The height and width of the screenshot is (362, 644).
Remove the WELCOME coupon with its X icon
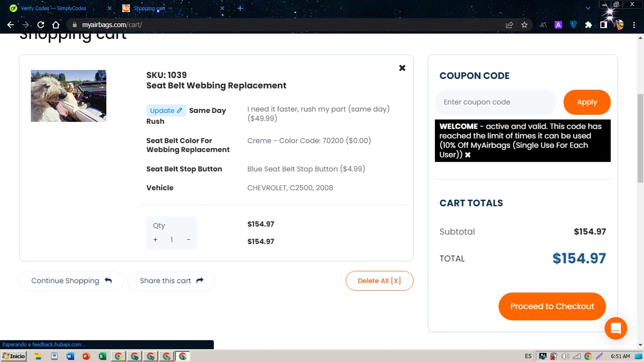[468, 155]
